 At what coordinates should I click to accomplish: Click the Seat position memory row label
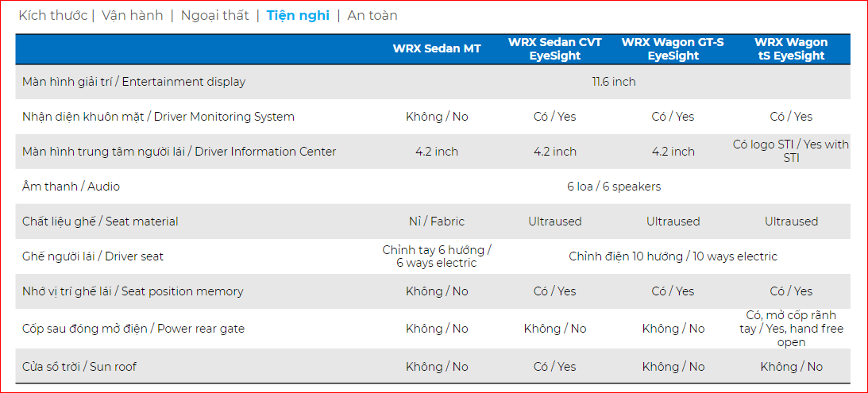pyautogui.click(x=133, y=291)
